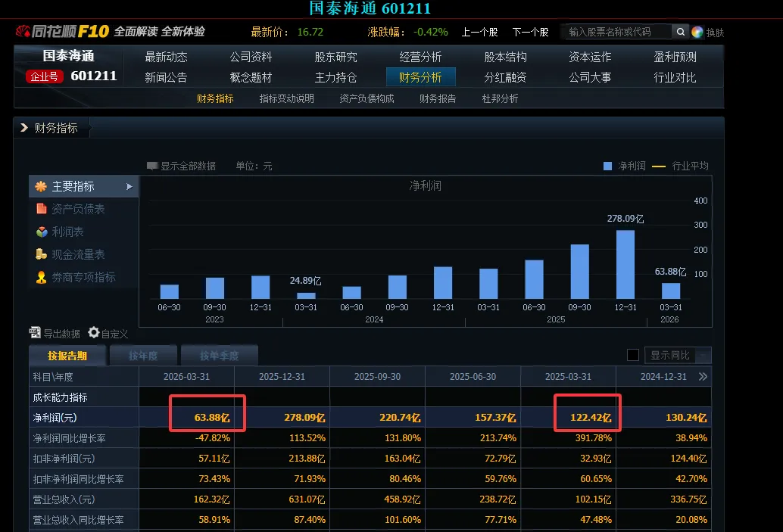Select the 按单季度 tab
Image resolution: width=783 pixels, height=532 pixels.
219,356
